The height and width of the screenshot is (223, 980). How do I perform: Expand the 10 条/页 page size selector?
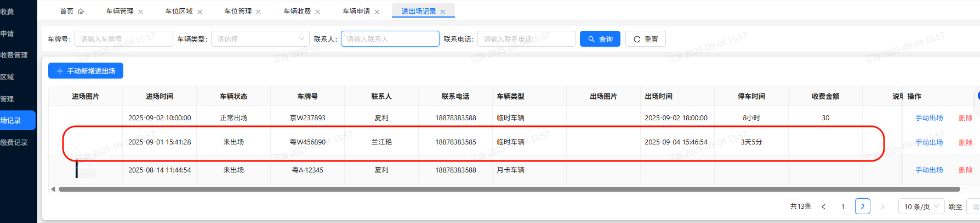(x=921, y=207)
